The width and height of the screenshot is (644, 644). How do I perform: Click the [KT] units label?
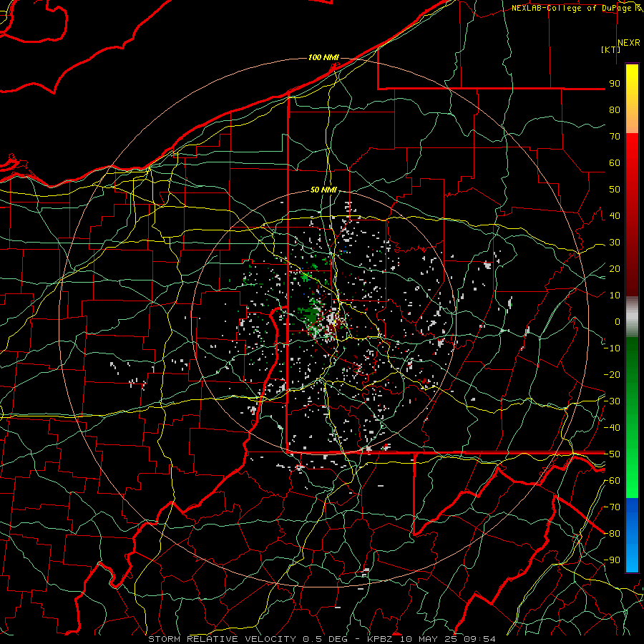[x=611, y=49]
